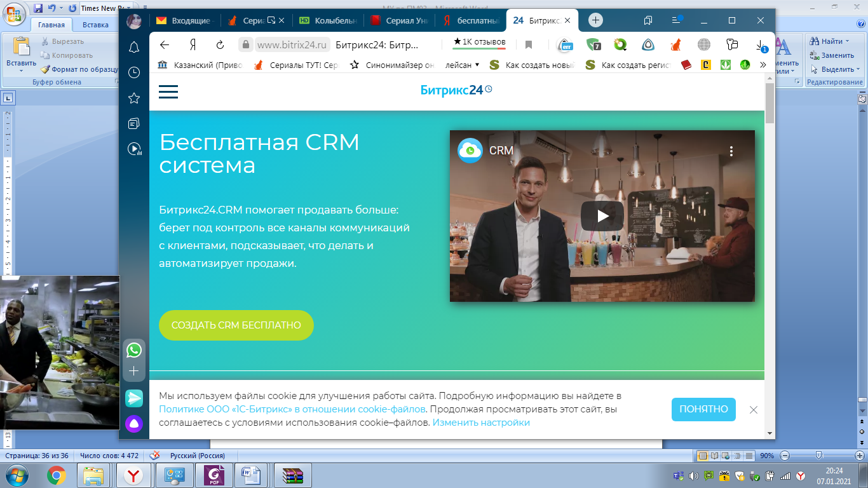Open the Синонимайзер bookmark

(x=393, y=65)
